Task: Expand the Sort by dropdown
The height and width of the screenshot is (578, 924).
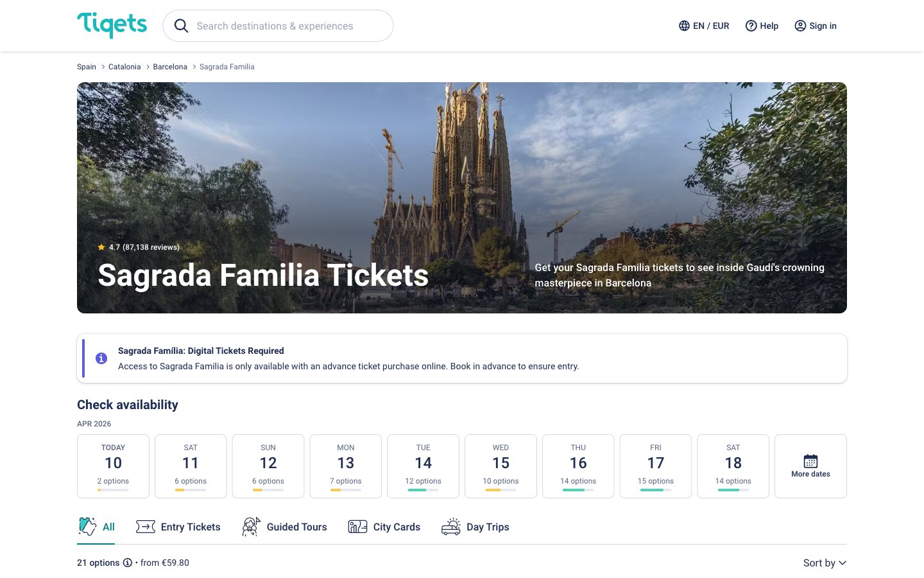Action: [x=825, y=563]
